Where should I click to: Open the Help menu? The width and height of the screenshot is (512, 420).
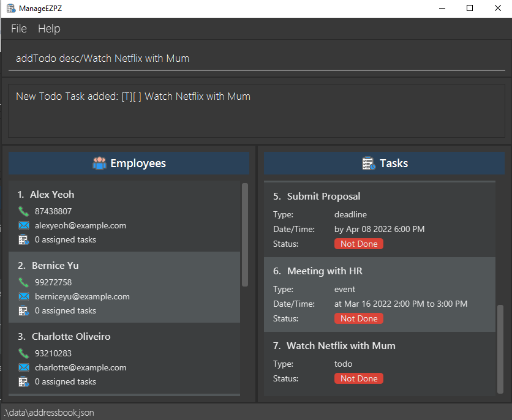[49, 29]
